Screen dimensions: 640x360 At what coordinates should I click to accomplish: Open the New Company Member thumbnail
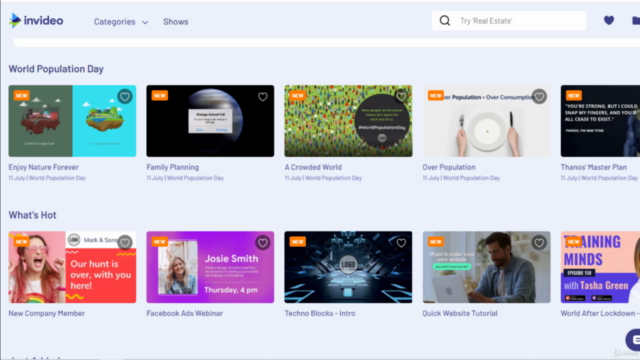72,267
